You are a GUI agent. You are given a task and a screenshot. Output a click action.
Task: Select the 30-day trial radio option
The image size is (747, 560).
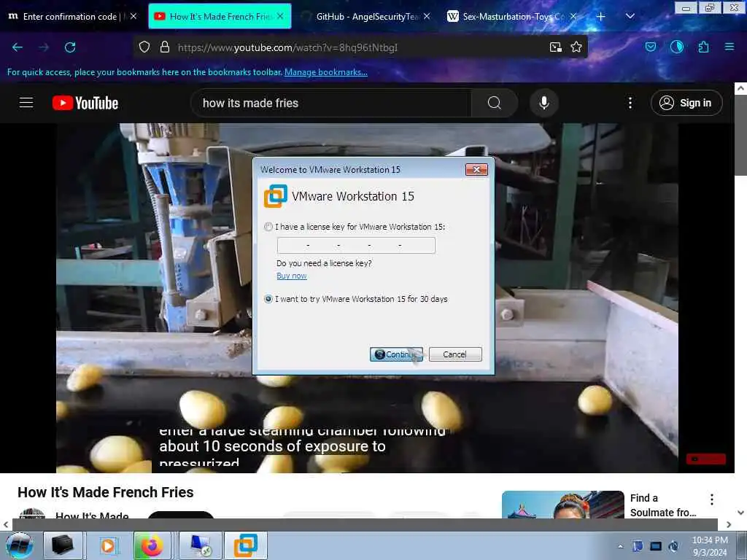[x=268, y=299]
